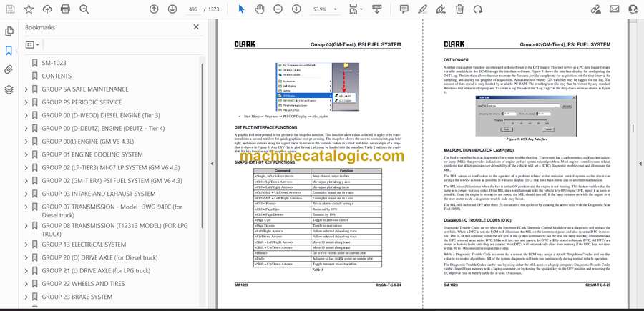The height and width of the screenshot is (311, 644).
Task: Open the SM-1023 bookmark
Action: point(54,63)
